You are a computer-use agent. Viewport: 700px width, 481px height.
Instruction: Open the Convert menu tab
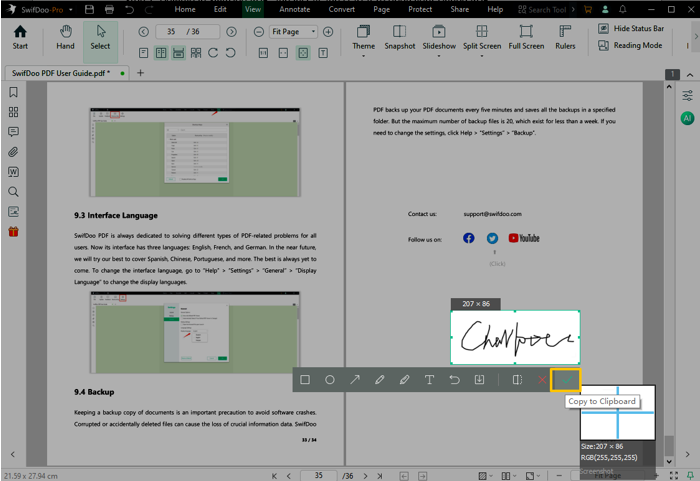point(342,9)
